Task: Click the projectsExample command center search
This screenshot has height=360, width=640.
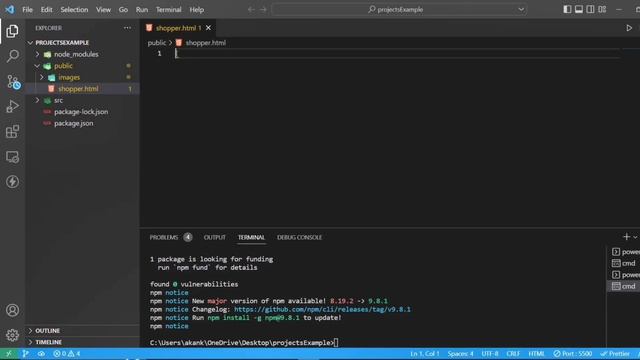Action: coord(395,9)
